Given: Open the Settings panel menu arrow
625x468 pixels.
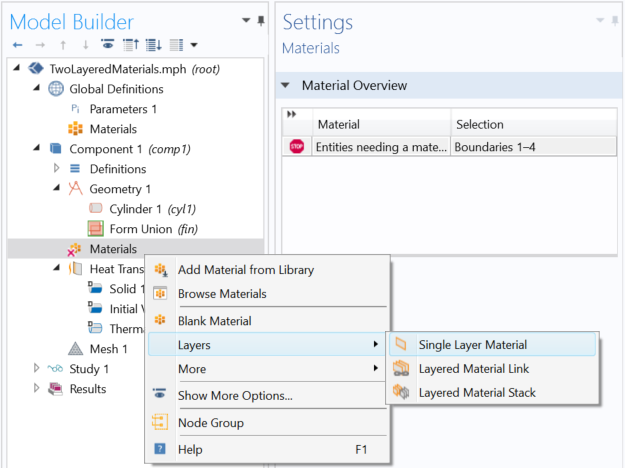Looking at the screenshot, I should tap(600, 20).
